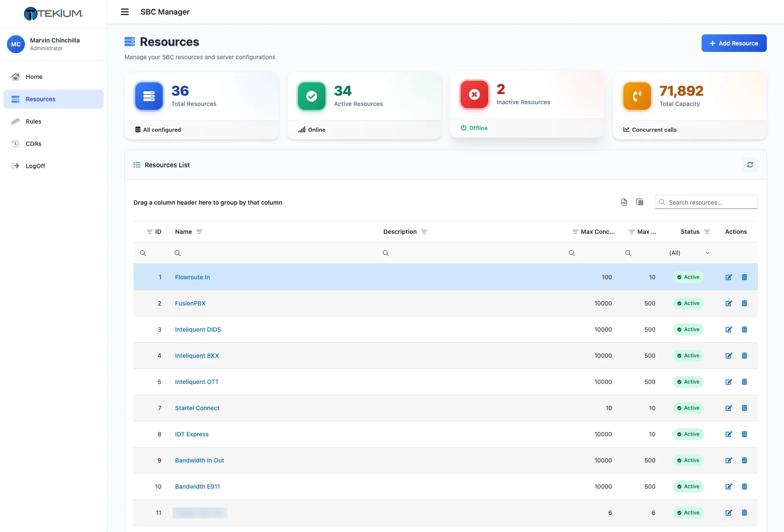
Task: Open the Status column filter menu
Action: (x=707, y=232)
